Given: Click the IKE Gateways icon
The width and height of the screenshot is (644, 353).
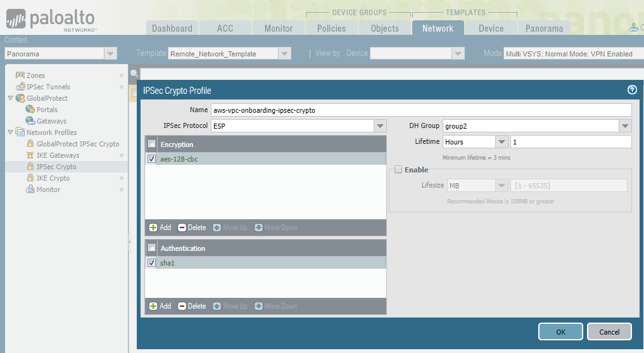Looking at the screenshot, I should pyautogui.click(x=30, y=155).
